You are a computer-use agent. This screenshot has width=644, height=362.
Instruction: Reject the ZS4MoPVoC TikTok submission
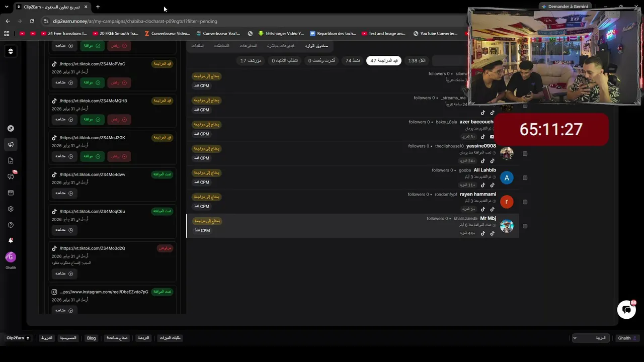click(119, 82)
